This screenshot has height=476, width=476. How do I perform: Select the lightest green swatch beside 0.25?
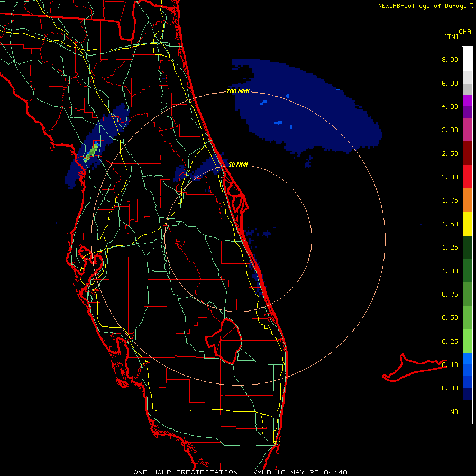click(467, 341)
